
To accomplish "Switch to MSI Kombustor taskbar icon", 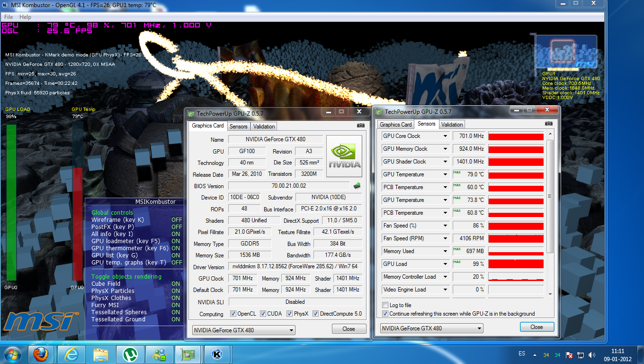I will 217,354.
